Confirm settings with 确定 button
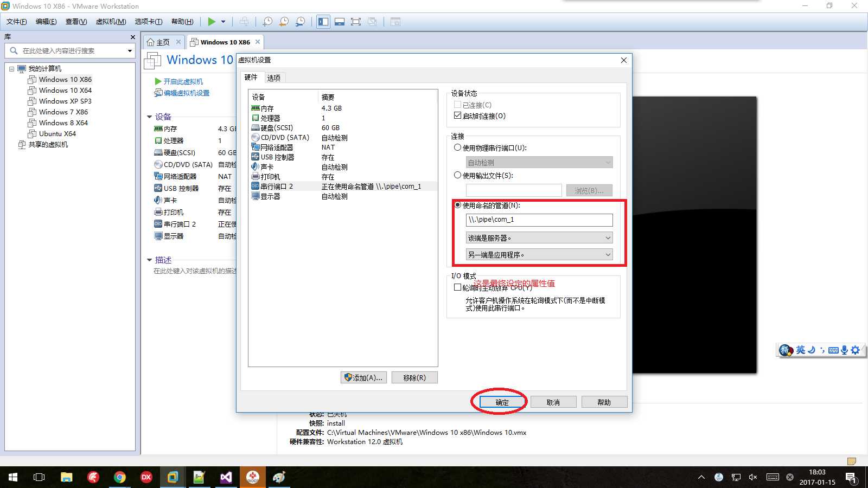The height and width of the screenshot is (488, 868). [502, 402]
